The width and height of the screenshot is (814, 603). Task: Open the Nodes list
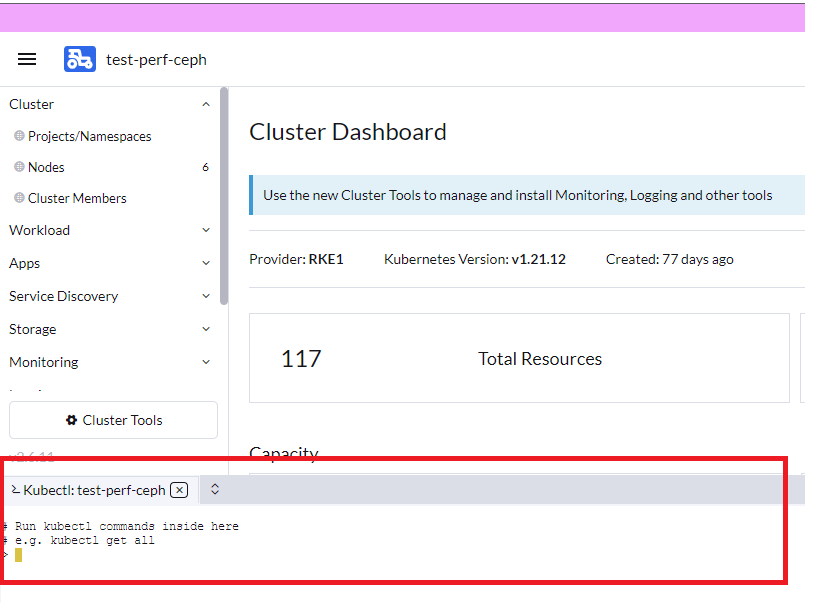(x=46, y=167)
